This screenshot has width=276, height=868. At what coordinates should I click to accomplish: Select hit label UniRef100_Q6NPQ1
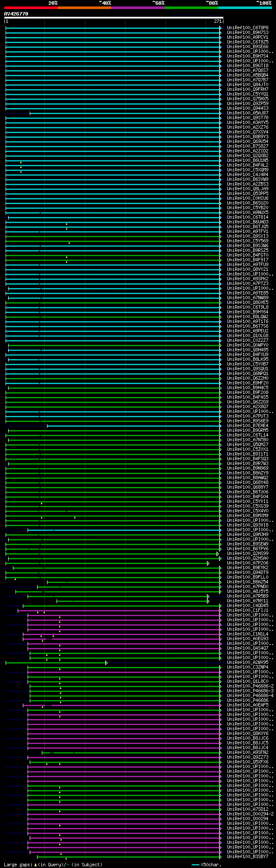tap(248, 373)
